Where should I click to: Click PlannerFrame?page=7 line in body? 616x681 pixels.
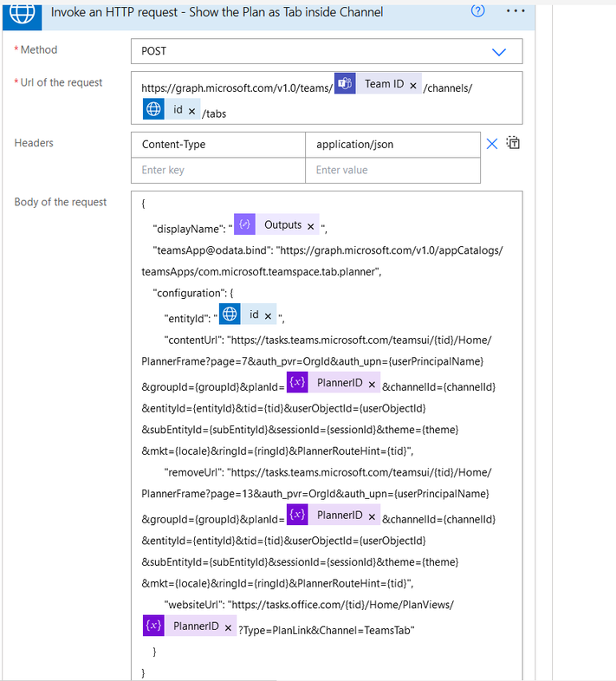point(313,361)
